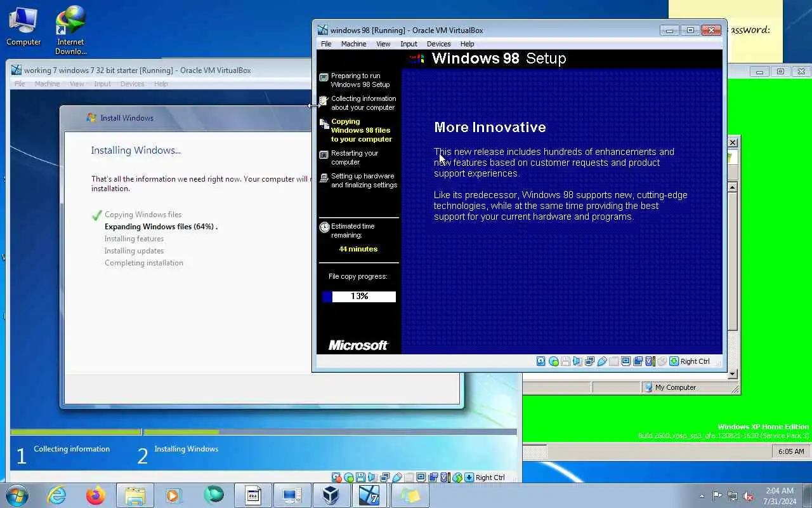Screen dimensions: 812x508
Task: Click 'Expanding Windows files (64%)' text
Action: (x=161, y=227)
